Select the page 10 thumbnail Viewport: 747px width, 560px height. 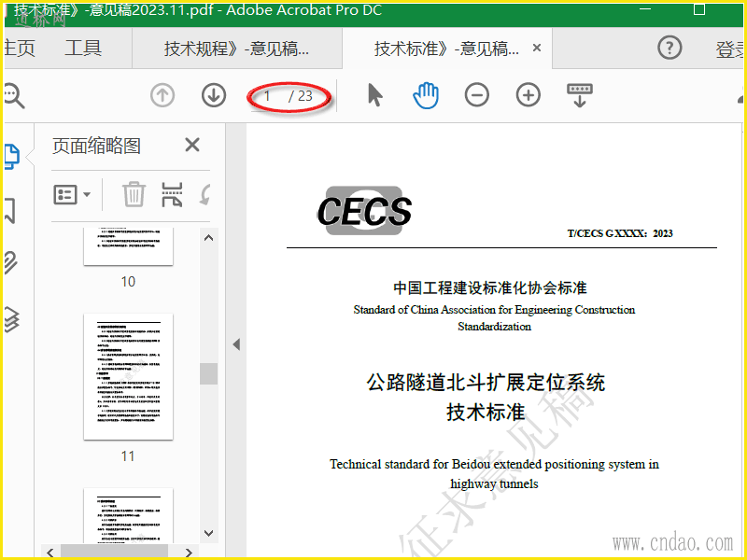tap(128, 245)
